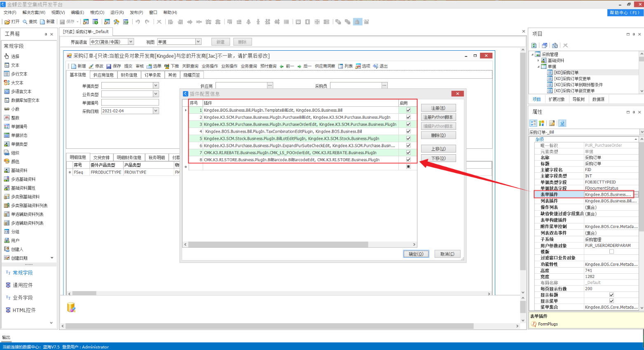The width and height of the screenshot is (644, 350).
Task: Open the 采购日期 date dropdown
Action: 156,110
